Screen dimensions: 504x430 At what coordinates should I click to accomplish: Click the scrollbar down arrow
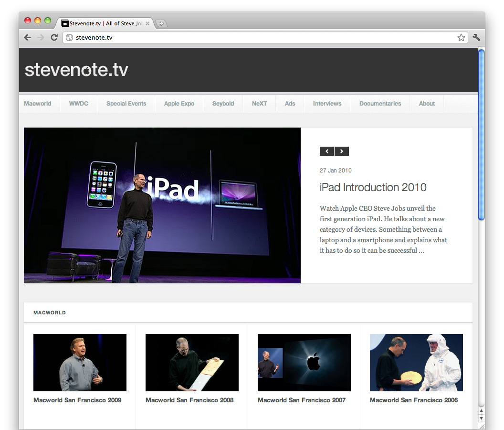pos(481,418)
